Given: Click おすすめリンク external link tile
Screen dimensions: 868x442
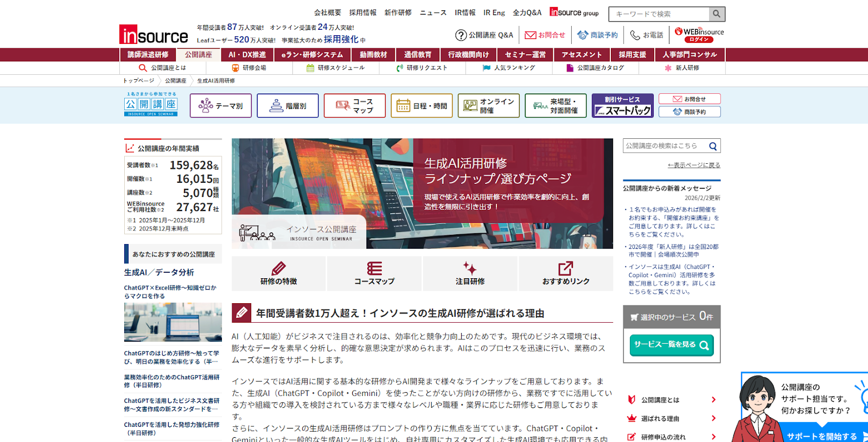Looking at the screenshot, I should pyautogui.click(x=566, y=274).
